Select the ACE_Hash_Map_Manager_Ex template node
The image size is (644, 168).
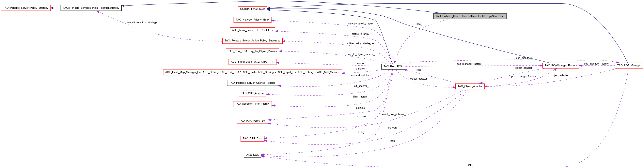252,72
